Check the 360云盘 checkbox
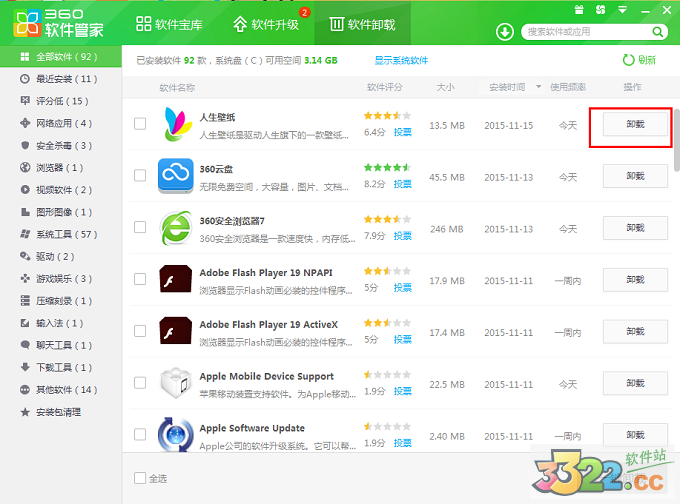 pyautogui.click(x=140, y=175)
